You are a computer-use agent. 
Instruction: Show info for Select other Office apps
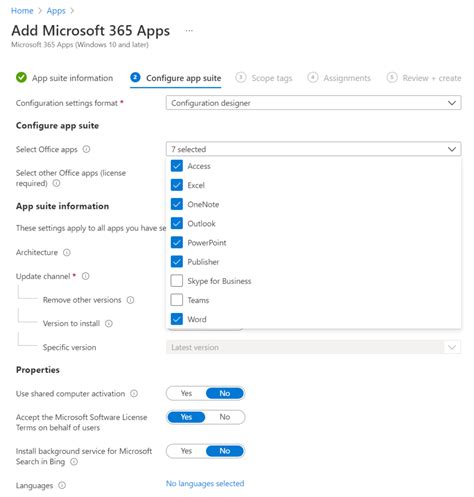tap(57, 183)
